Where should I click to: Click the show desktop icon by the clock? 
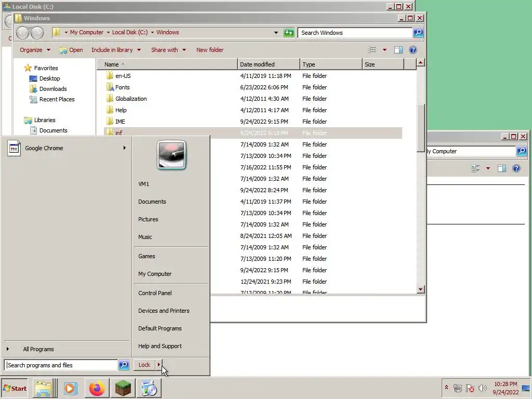(x=526, y=388)
